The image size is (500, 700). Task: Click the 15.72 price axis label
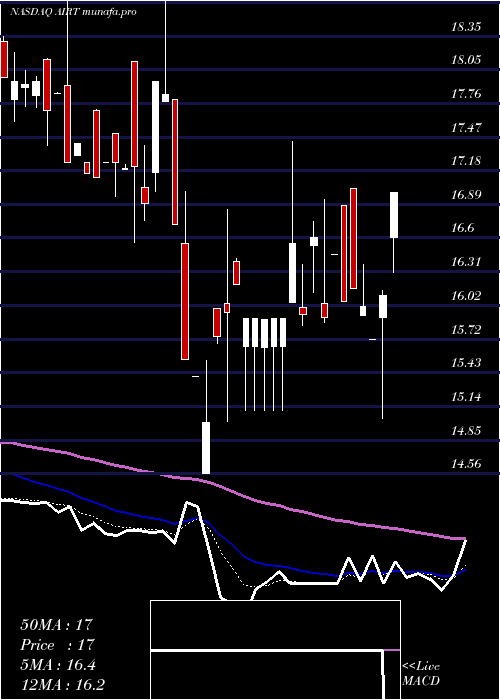[466, 330]
